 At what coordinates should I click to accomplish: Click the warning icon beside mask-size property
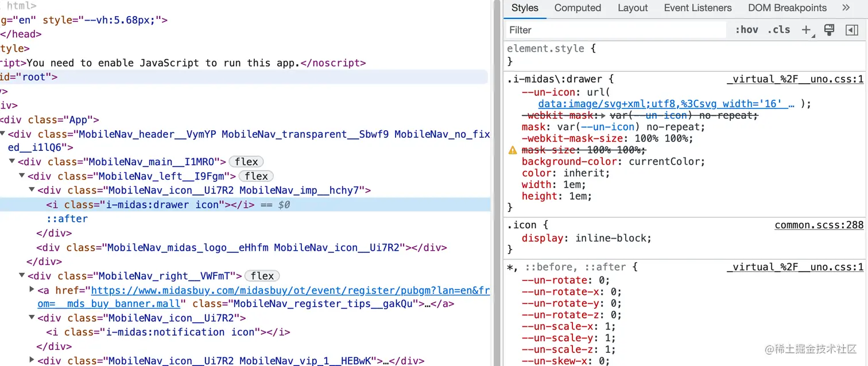[513, 150]
